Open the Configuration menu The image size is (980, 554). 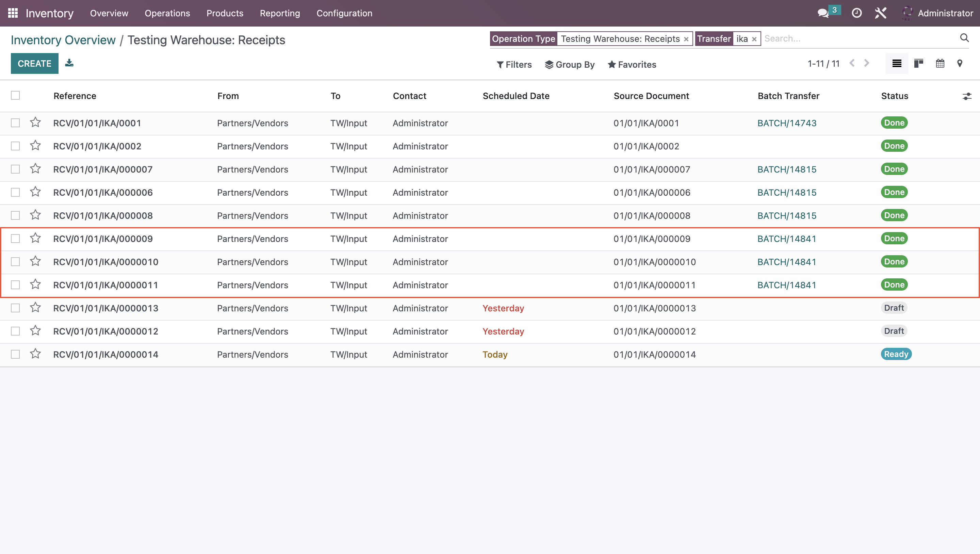pyautogui.click(x=344, y=13)
